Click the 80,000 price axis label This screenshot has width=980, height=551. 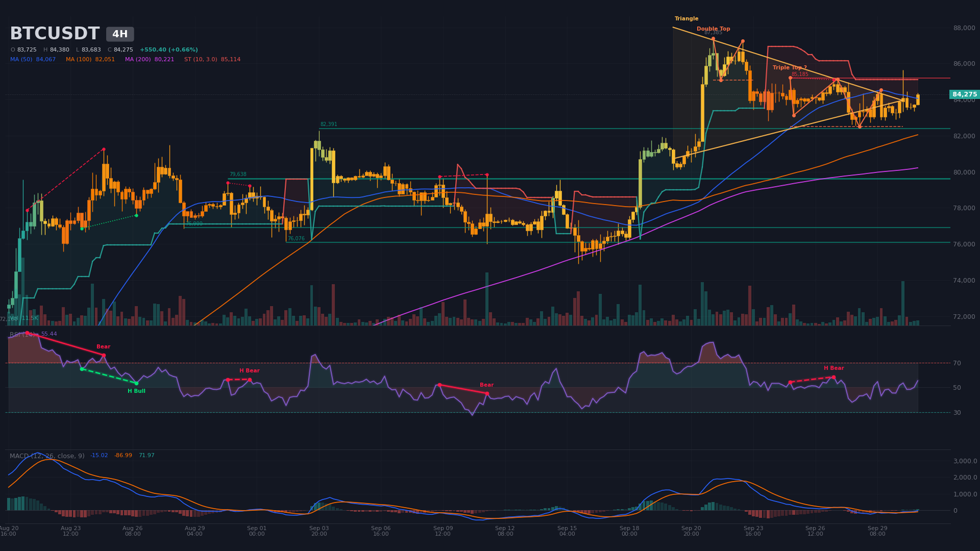[x=964, y=172]
